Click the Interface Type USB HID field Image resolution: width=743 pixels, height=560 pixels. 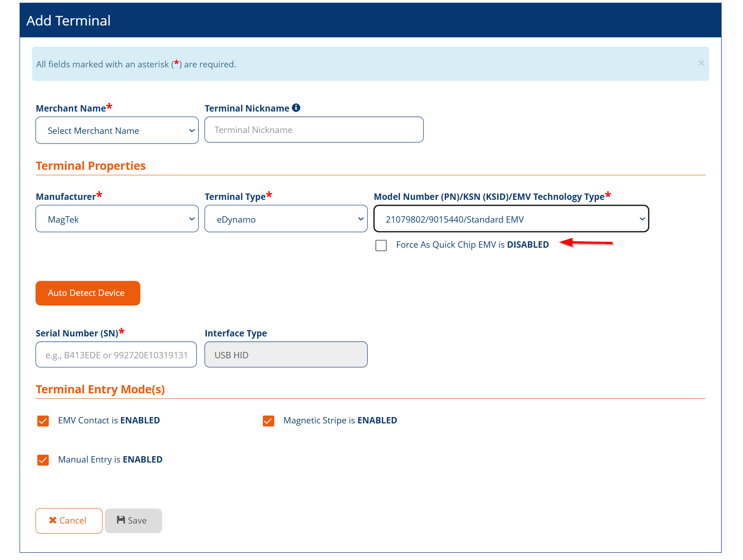(286, 355)
